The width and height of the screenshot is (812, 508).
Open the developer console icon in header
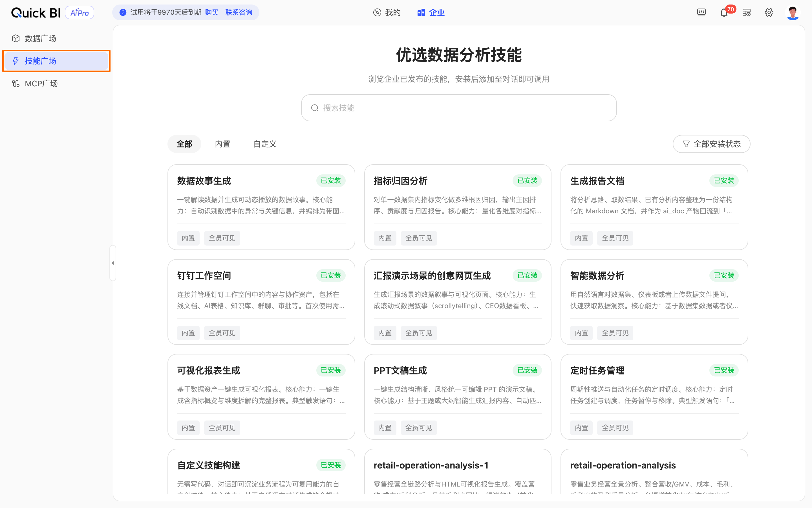pos(701,13)
